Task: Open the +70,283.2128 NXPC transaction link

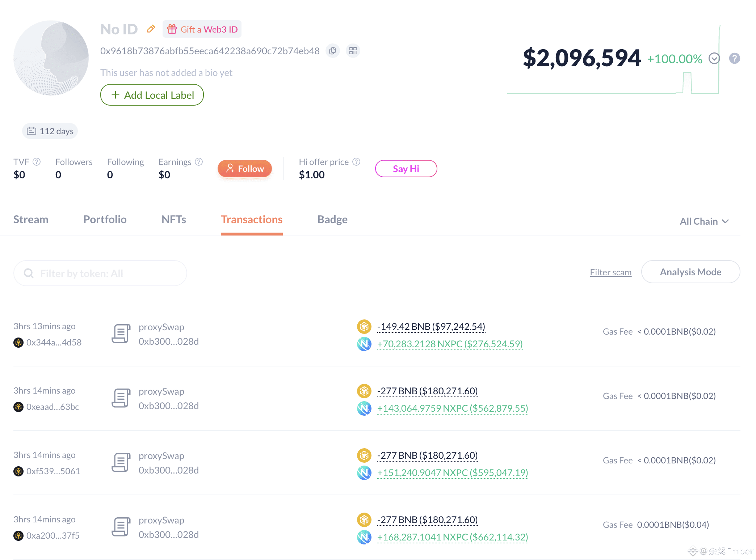Action: [450, 344]
